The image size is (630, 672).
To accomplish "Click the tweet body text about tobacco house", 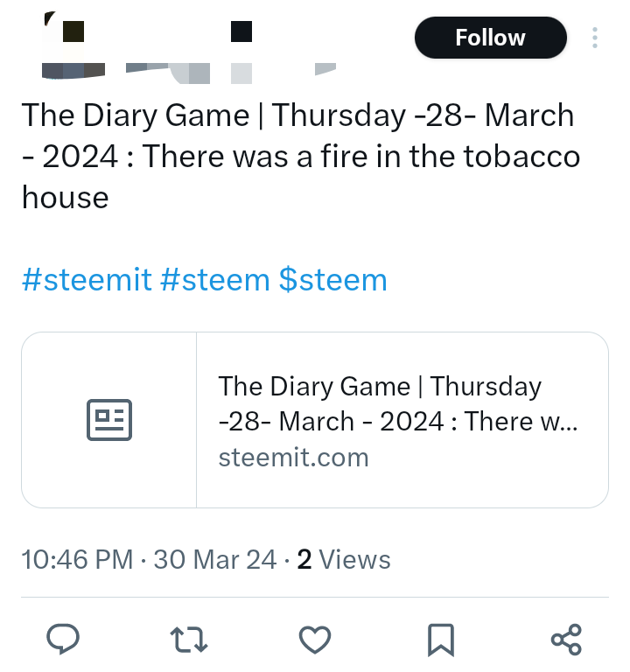I will click(x=297, y=157).
